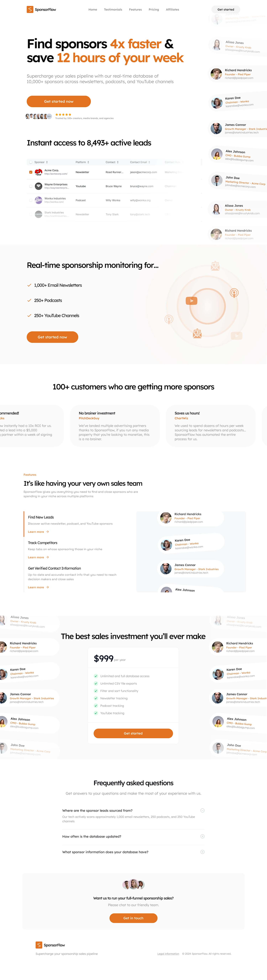The height and width of the screenshot is (980, 267).
Task: Click check icon for Unlimited and full database access
Action: [x=96, y=676]
